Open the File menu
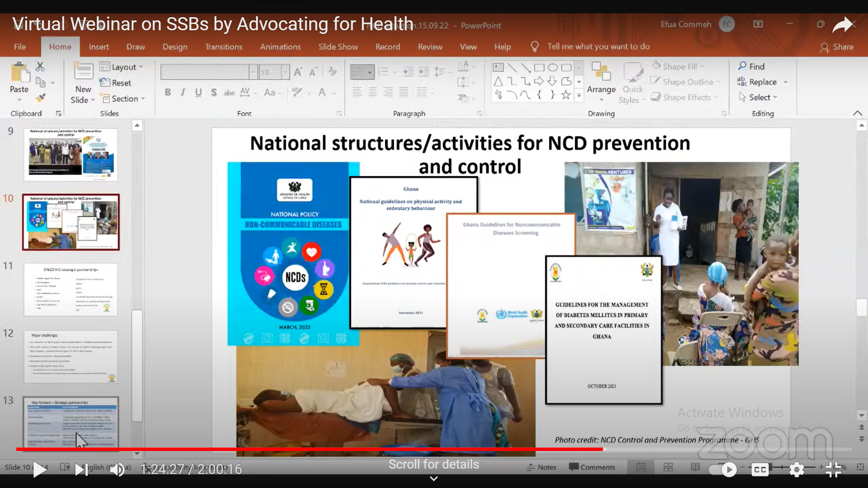Viewport: 868px width, 488px height. coord(19,47)
